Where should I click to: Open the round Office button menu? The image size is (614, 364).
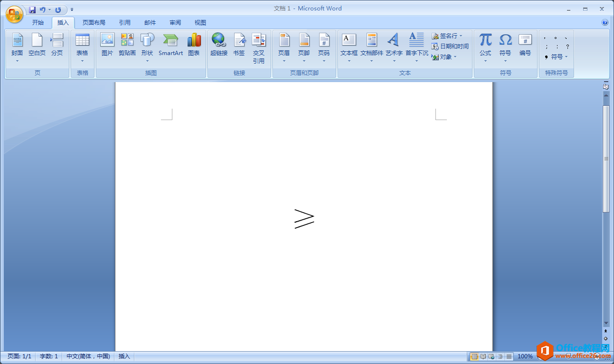[x=14, y=14]
